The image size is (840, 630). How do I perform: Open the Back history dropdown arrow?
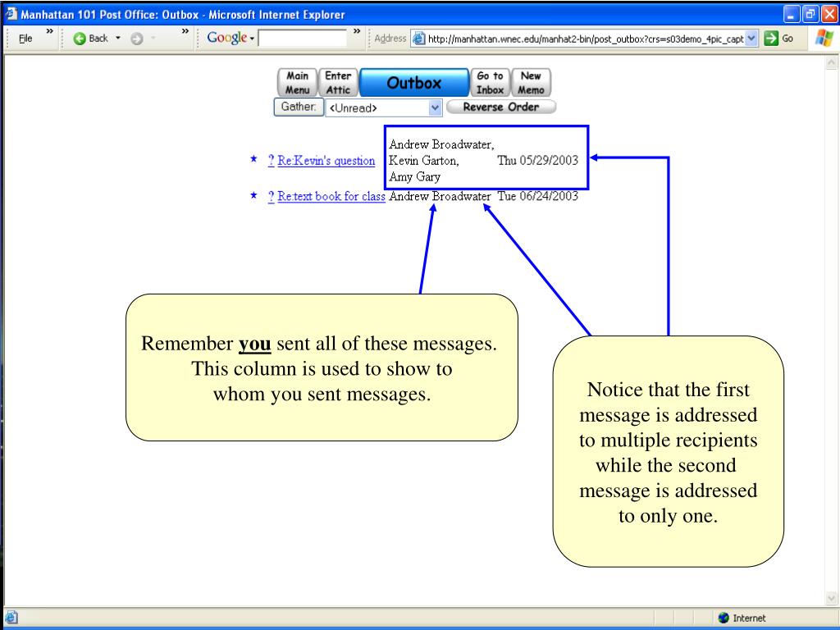tap(118, 38)
